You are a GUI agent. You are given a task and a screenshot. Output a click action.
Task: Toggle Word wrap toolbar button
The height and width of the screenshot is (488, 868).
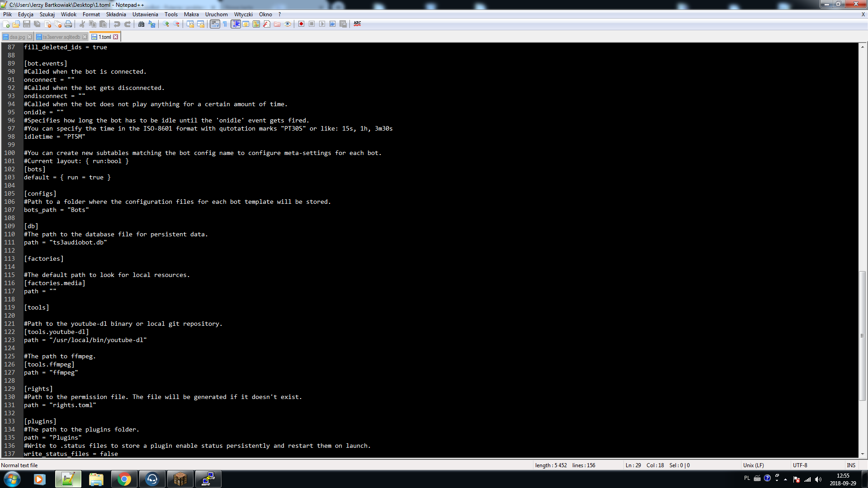[x=215, y=24]
